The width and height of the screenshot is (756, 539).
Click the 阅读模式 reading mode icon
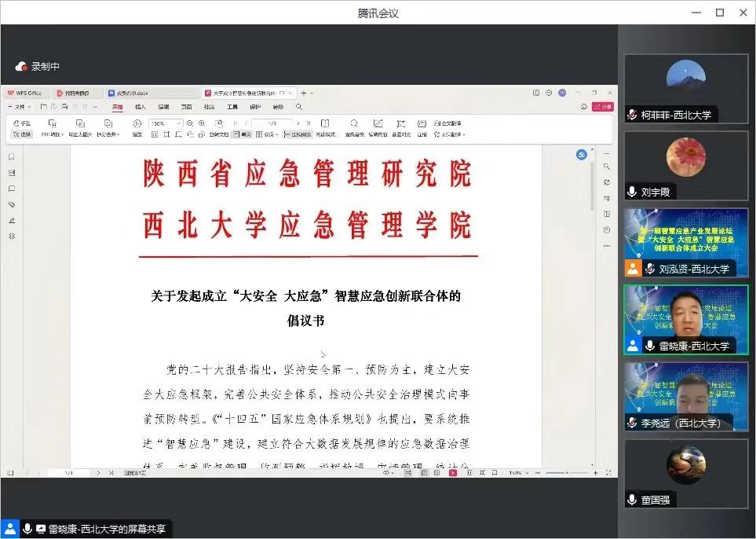click(x=324, y=124)
